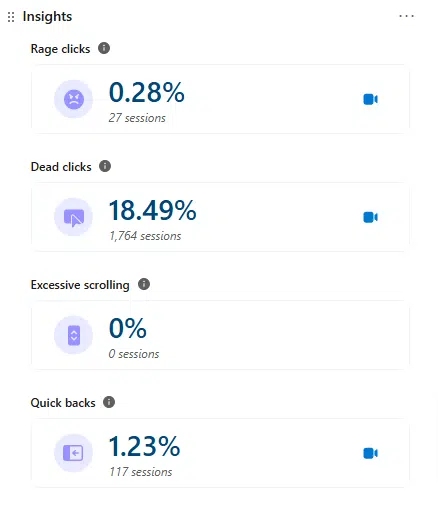The height and width of the screenshot is (506, 438).
Task: View recordings for Rage clicks sessions
Action: pos(370,99)
